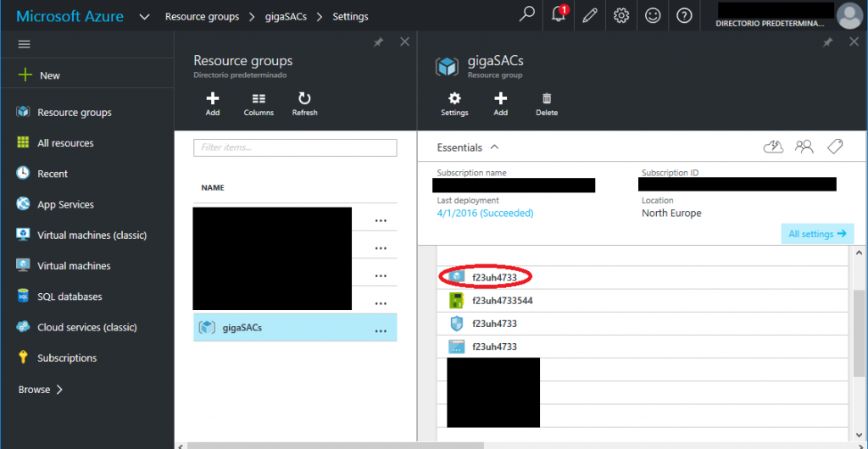Open Resource groups in the left sidebar
Image resolution: width=868 pixels, height=449 pixels.
click(x=75, y=112)
